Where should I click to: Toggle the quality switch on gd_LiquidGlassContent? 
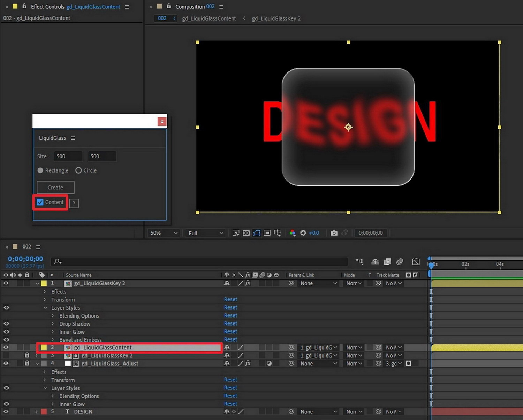[241, 348]
